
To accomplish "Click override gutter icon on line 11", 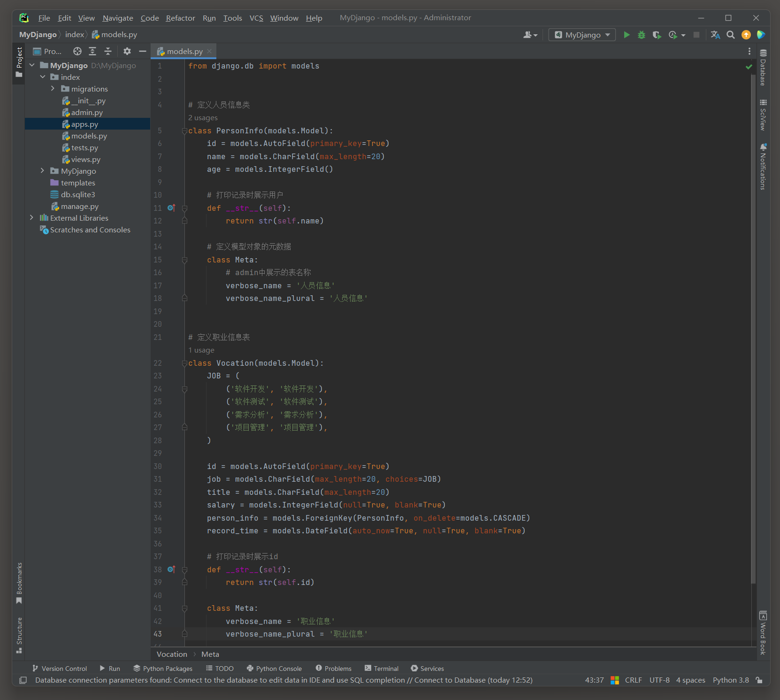I will [x=171, y=208].
